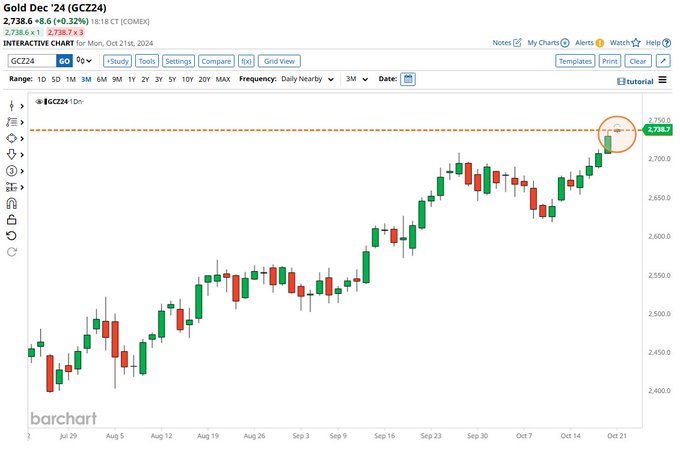680x452 pixels.
Task: Add a study with +Study
Action: coord(118,61)
